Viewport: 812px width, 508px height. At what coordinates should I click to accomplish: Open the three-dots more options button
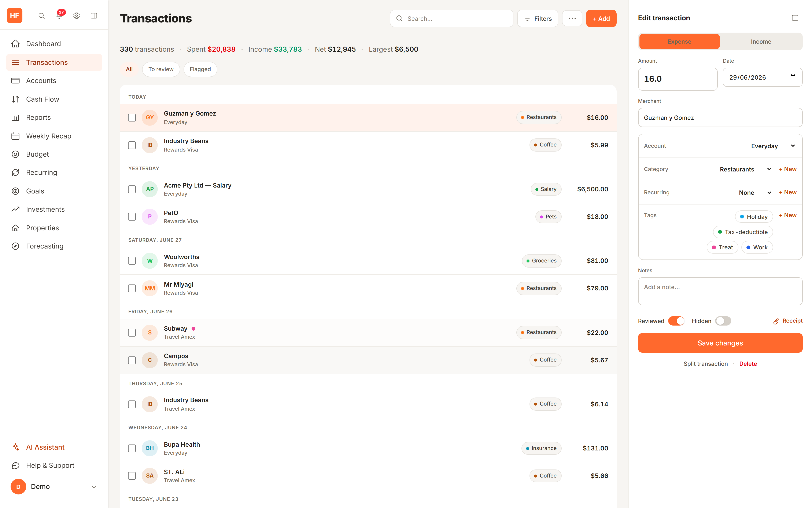572,18
